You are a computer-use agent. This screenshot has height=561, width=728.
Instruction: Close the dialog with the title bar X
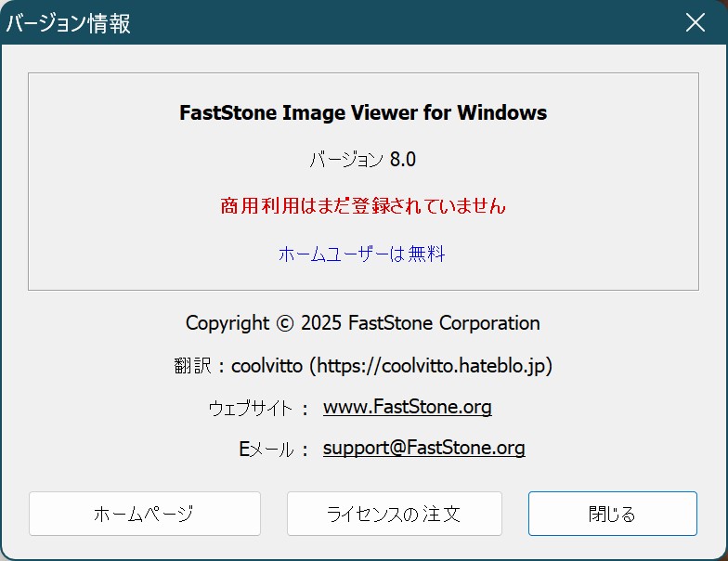pyautogui.click(x=695, y=22)
